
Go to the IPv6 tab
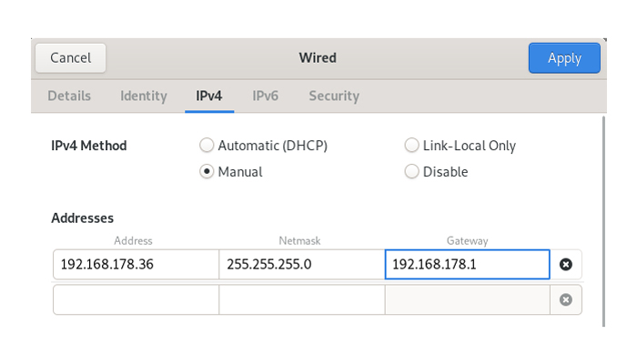[265, 96]
